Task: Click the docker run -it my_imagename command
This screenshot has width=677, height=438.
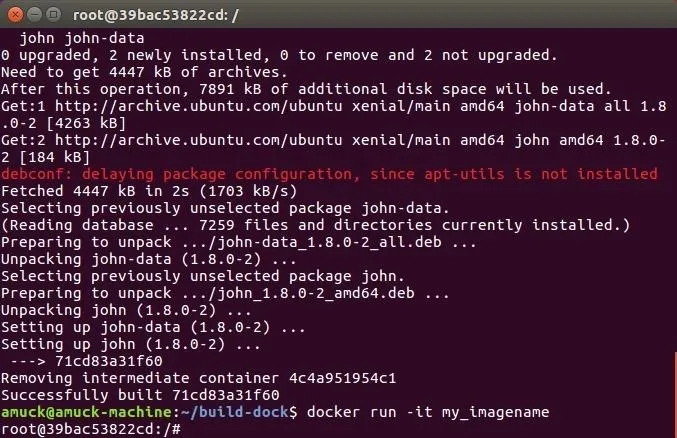Action: pyautogui.click(x=428, y=412)
